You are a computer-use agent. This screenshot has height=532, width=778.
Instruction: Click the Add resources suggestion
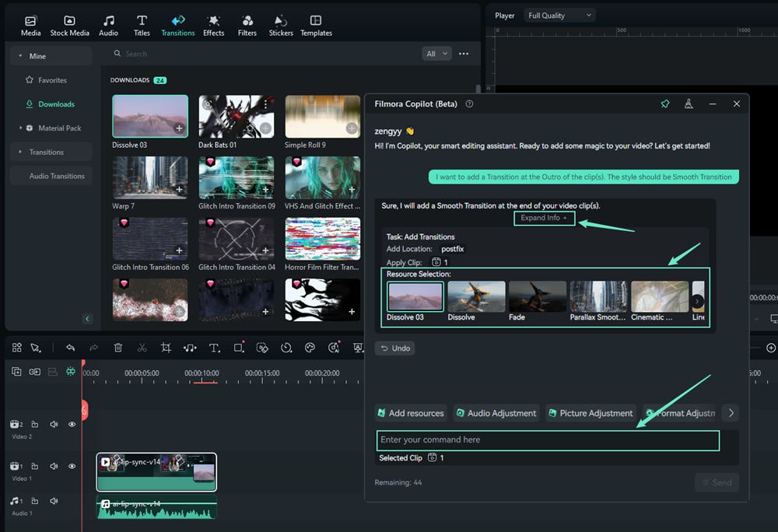(x=410, y=413)
